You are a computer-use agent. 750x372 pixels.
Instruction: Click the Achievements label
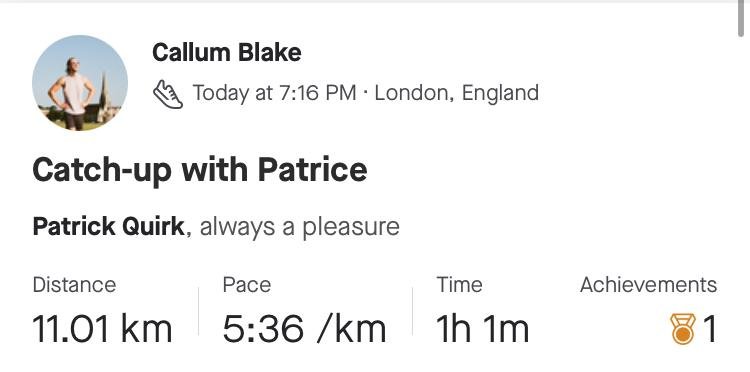coord(649,285)
